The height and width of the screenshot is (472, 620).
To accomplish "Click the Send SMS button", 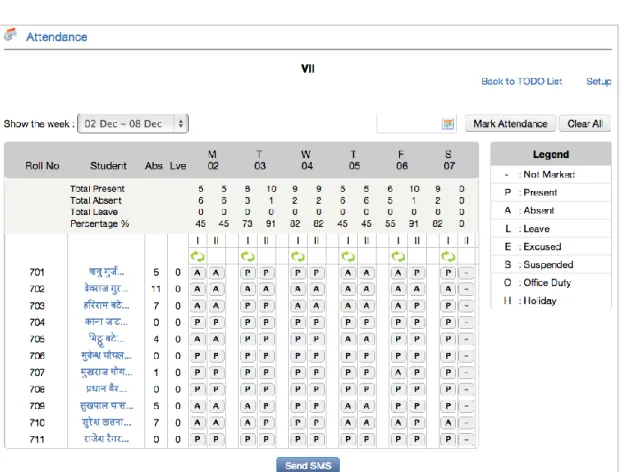I will [308, 465].
